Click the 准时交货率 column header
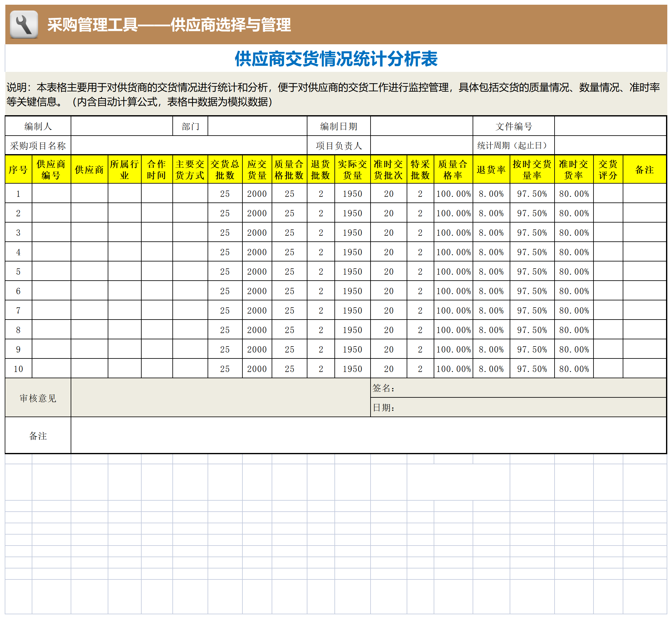This screenshot has height=619, width=672. tap(574, 170)
